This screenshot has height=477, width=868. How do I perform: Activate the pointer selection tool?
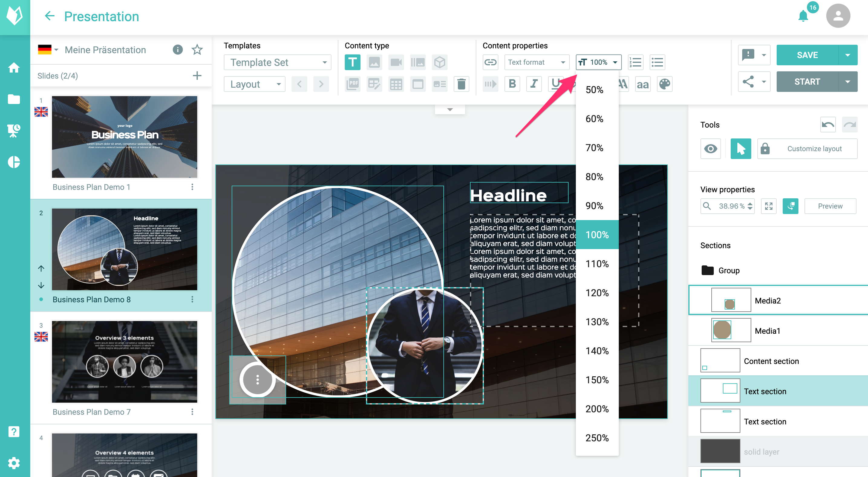pos(741,148)
